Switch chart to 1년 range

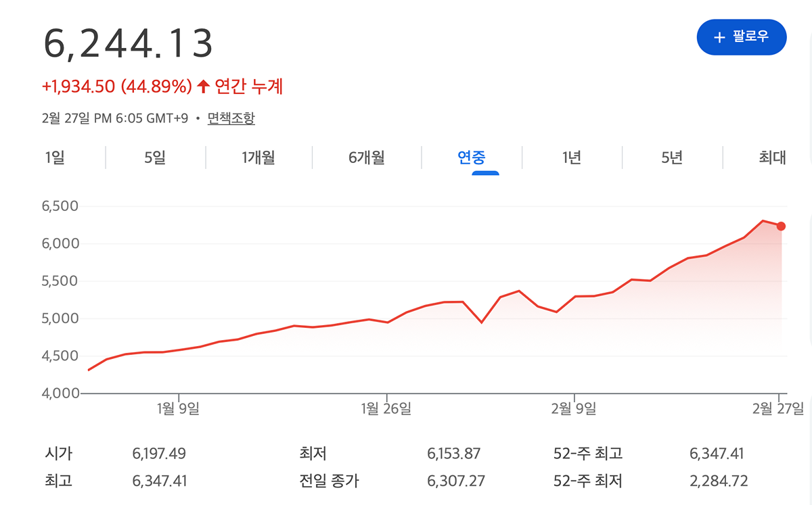click(572, 158)
